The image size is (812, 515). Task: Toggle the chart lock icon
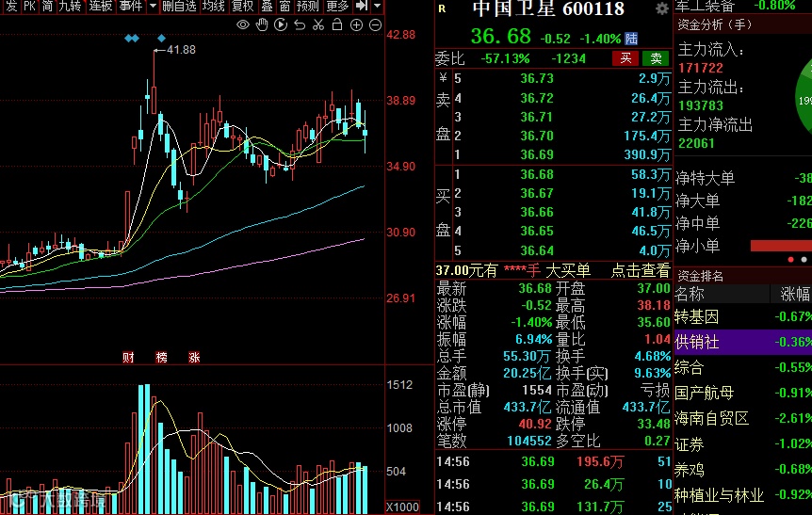pyautogui.click(x=337, y=24)
